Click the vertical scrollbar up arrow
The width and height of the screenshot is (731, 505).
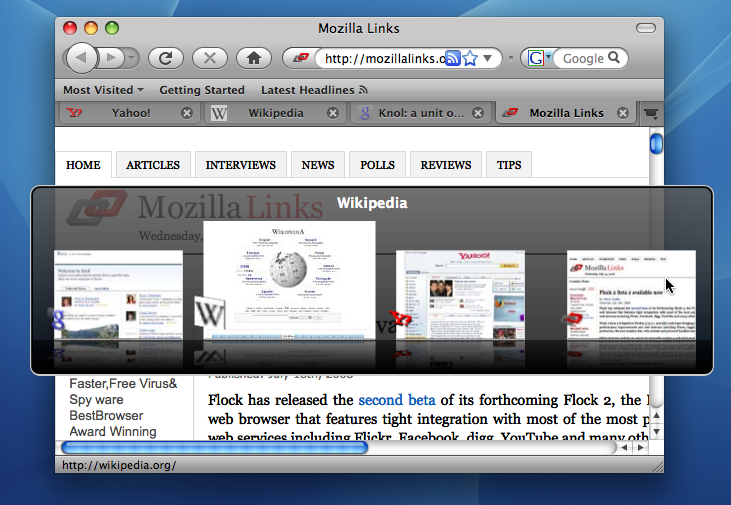pos(656,415)
